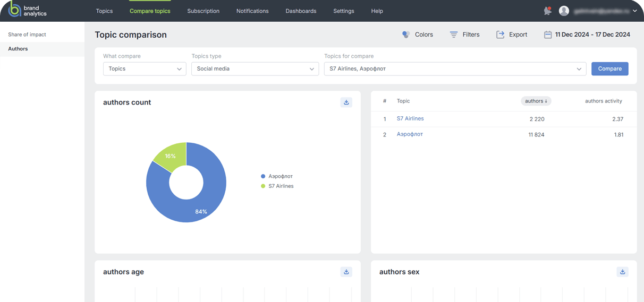Screen dimensions: 644x302
Task: Download the authors age chart
Action: [x=346, y=272]
